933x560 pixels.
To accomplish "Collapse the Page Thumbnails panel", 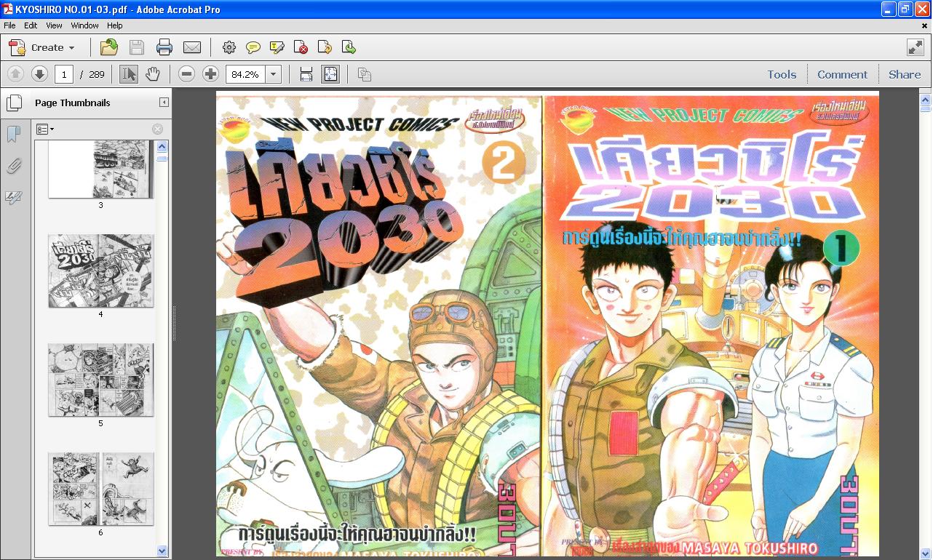I will click(x=164, y=103).
